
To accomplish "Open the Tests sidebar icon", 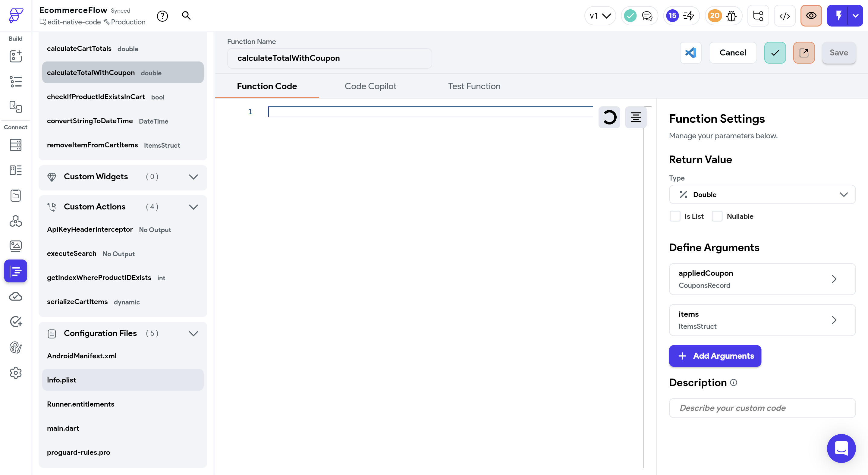I will 15,322.
